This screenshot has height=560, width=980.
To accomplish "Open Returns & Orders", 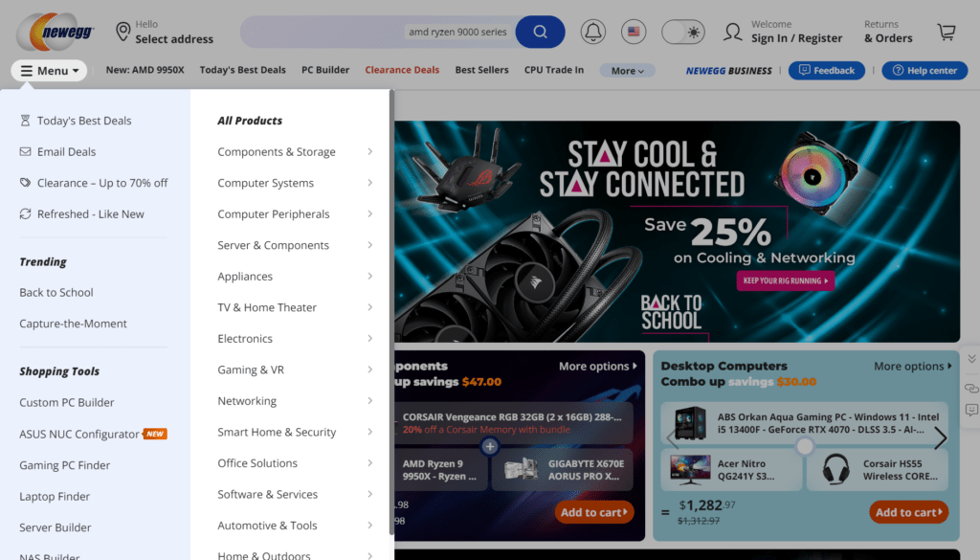I will 888,32.
